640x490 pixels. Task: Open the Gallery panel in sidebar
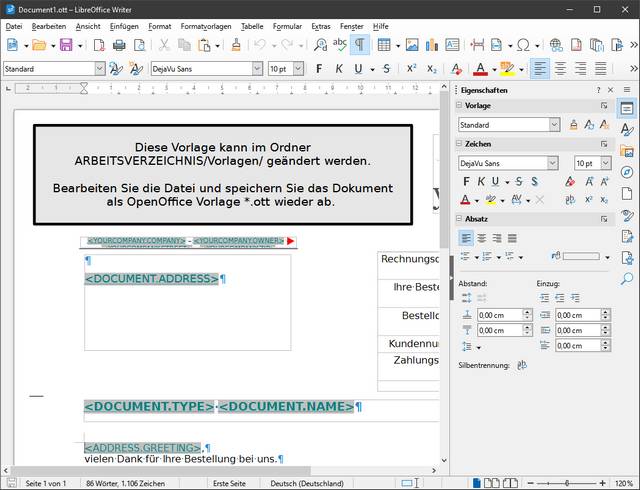point(627,151)
